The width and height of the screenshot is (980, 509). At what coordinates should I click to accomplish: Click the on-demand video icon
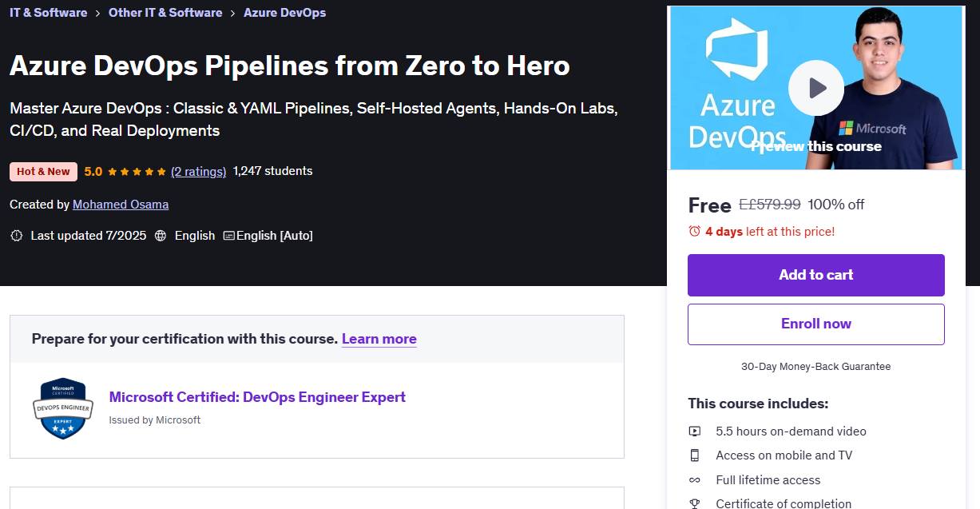click(x=695, y=431)
